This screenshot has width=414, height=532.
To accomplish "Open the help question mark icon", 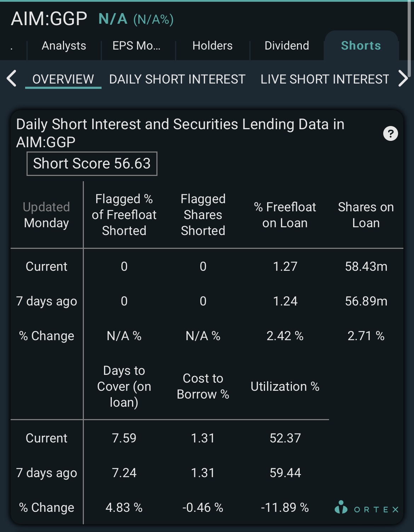I will coord(391,133).
